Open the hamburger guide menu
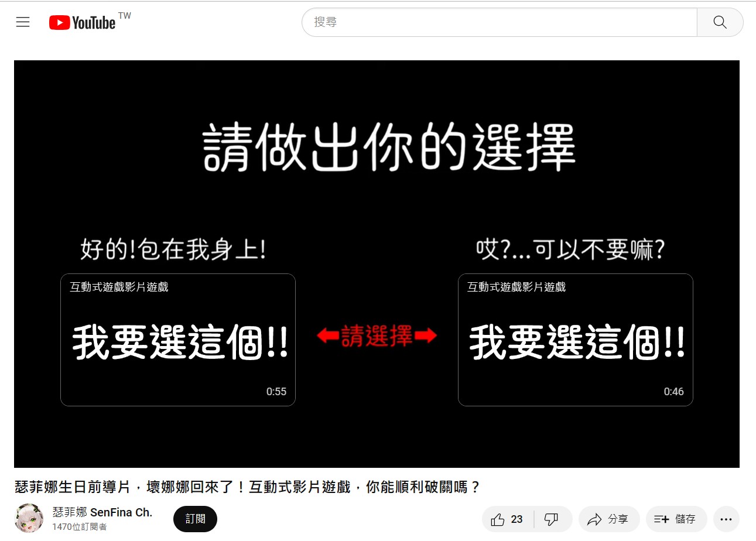 23,22
